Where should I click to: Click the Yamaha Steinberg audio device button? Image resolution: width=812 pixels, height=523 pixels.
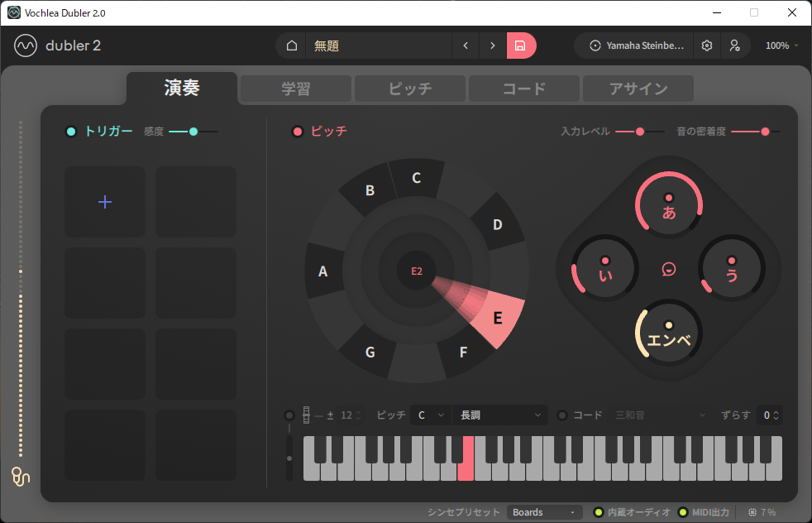coord(636,46)
